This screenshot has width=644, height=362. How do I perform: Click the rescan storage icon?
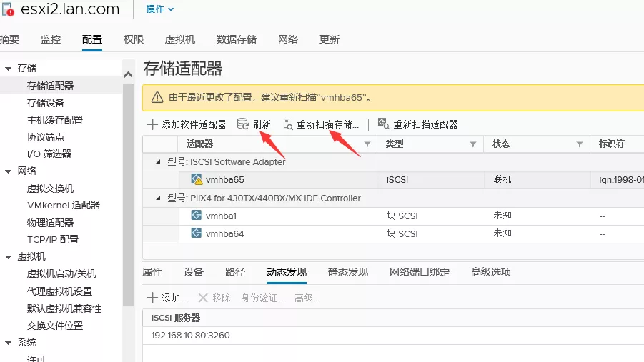tap(288, 124)
